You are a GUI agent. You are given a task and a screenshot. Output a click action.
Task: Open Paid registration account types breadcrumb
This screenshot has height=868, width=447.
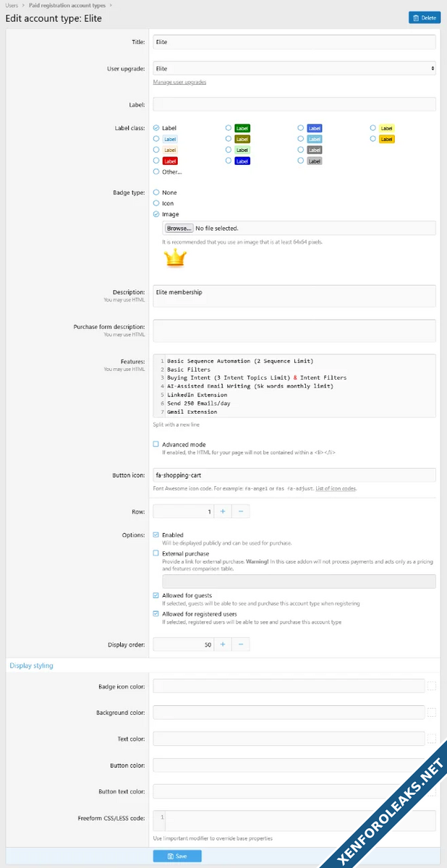67,5
